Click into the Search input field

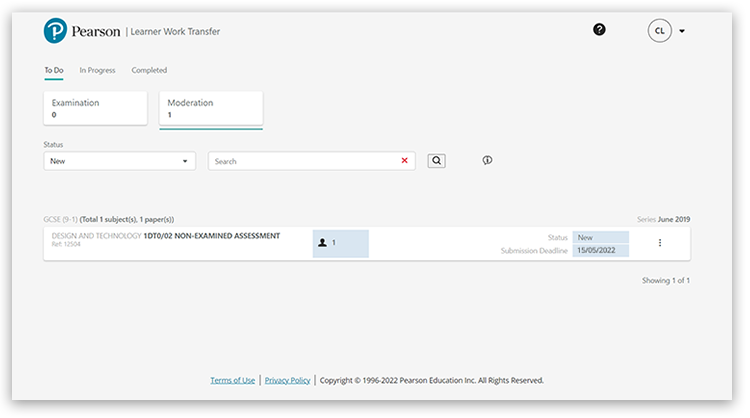pyautogui.click(x=300, y=161)
